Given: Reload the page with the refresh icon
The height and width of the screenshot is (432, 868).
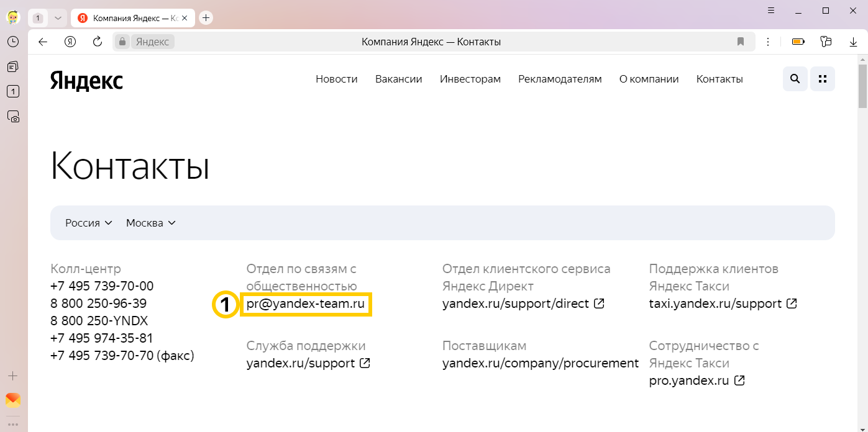Looking at the screenshot, I should [97, 42].
